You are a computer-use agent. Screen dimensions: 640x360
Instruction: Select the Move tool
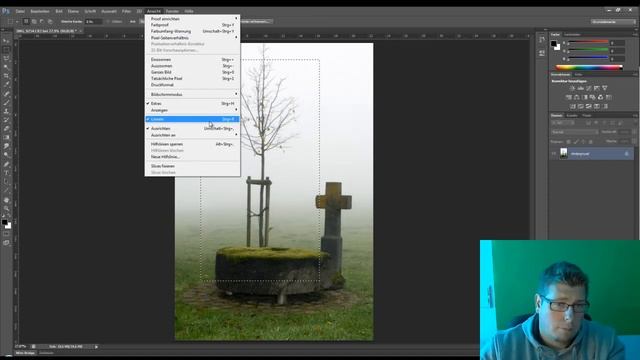(x=6, y=41)
